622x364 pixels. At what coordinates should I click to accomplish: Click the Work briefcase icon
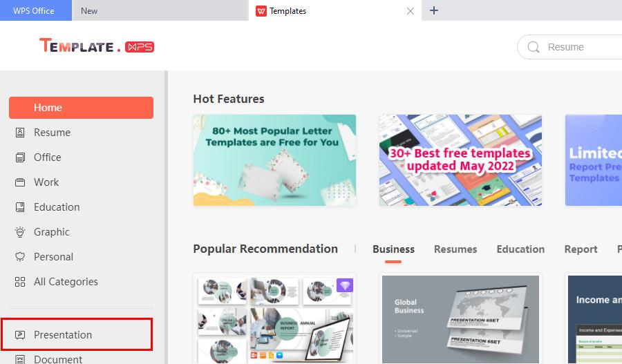(x=20, y=182)
